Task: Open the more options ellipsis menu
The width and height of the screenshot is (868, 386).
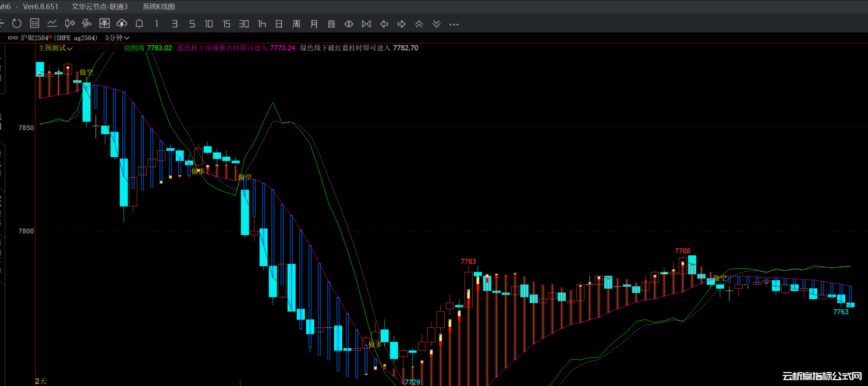Action: pos(454,24)
